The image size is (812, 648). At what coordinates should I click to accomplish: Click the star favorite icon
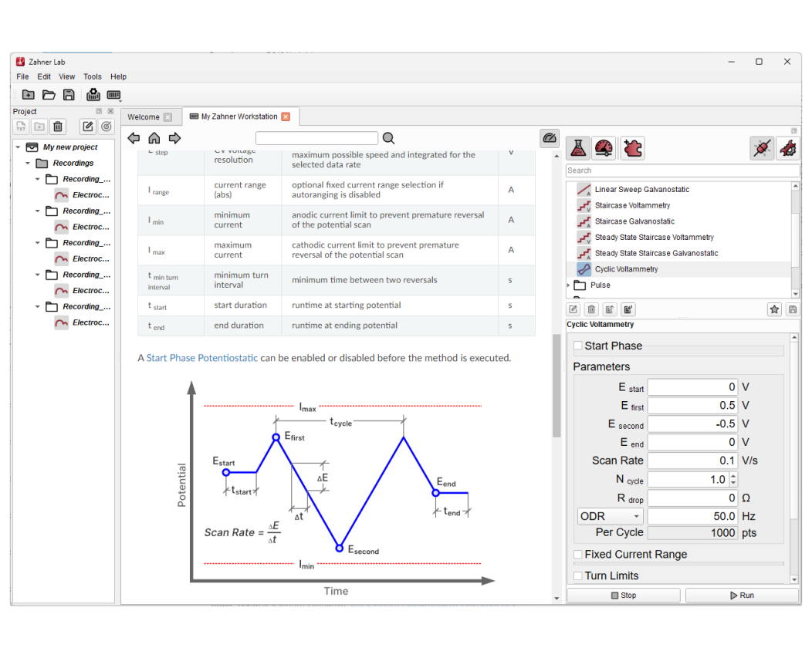click(774, 309)
